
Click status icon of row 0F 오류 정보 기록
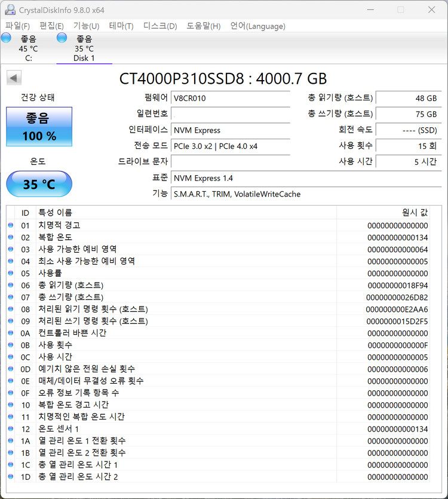11,393
